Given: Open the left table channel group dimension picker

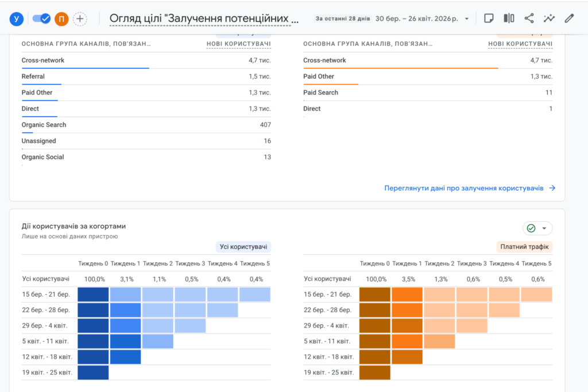Looking at the screenshot, I should point(86,44).
